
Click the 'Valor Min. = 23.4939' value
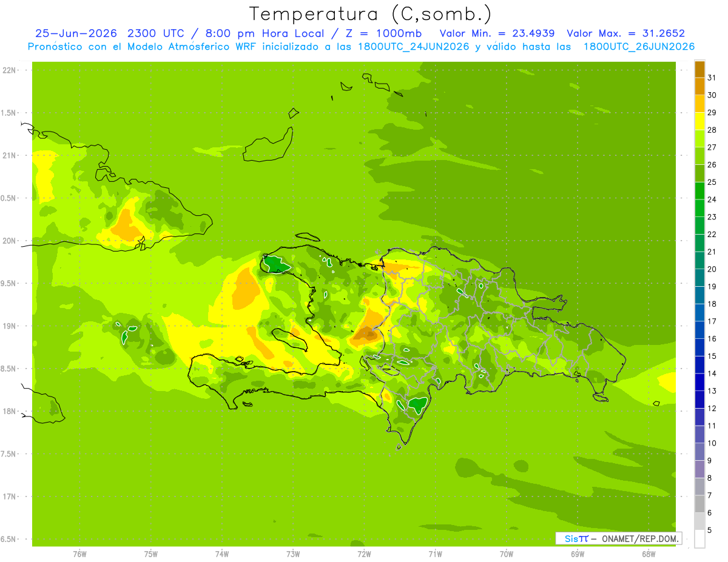tap(497, 33)
